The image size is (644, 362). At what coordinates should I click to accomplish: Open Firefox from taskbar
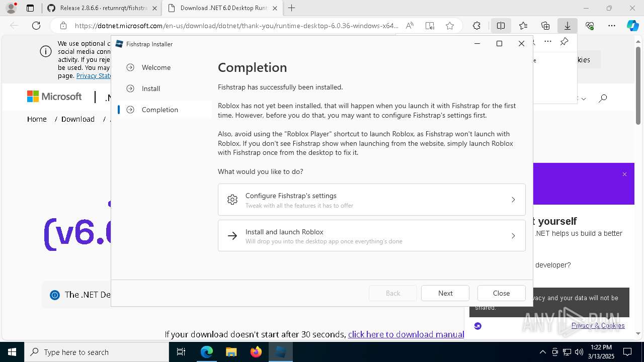256,352
